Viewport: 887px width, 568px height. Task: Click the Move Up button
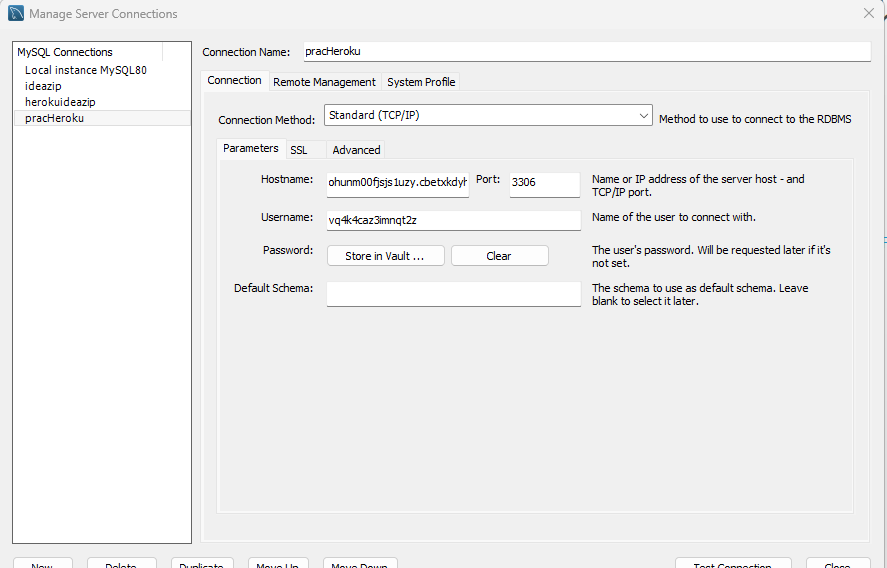point(278,563)
